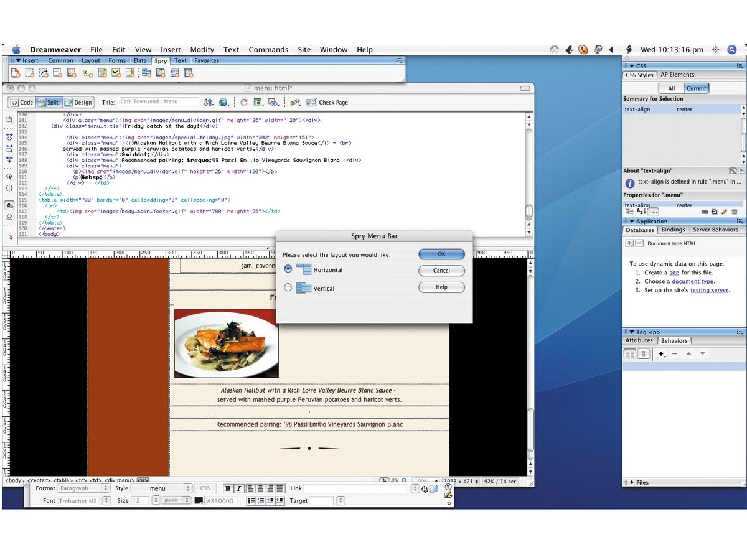Screen dimensions: 747x560
Task: Click the Link input field in the Properties panel
Action: pos(357,488)
